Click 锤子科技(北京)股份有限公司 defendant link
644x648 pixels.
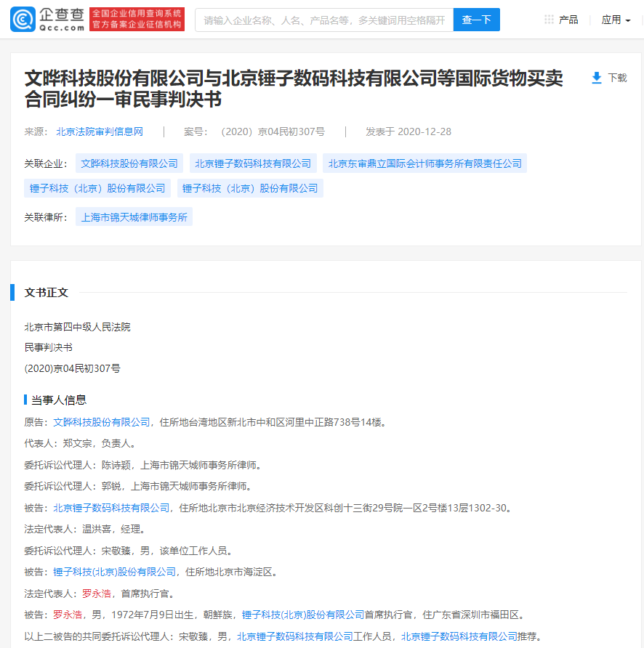tap(115, 572)
